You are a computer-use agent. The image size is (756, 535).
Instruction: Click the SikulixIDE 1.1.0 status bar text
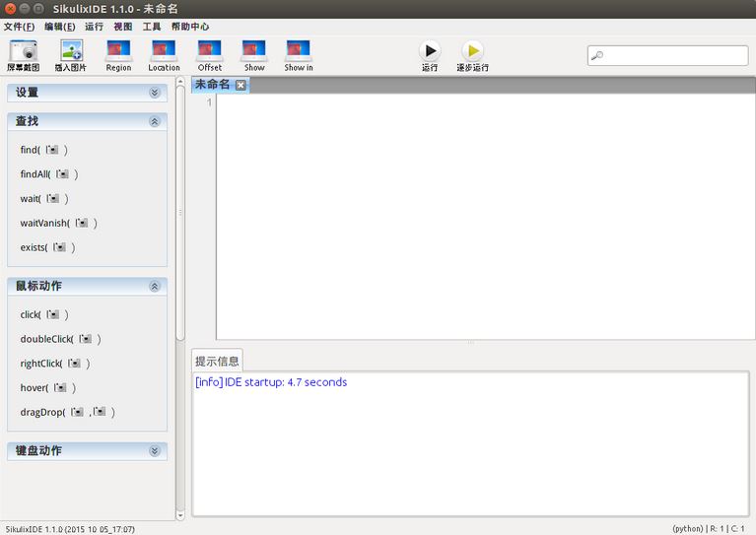70,529
